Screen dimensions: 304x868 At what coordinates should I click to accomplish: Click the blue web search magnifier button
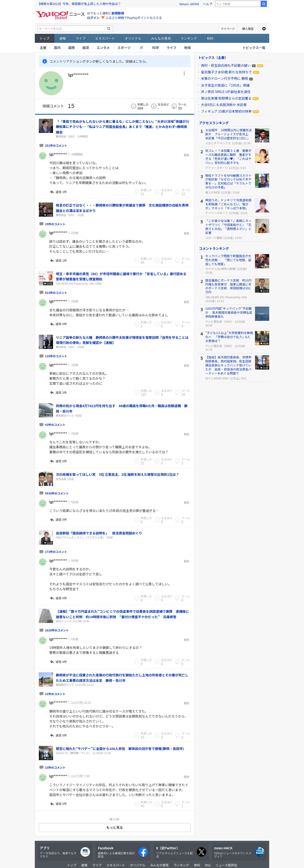tap(264, 4)
